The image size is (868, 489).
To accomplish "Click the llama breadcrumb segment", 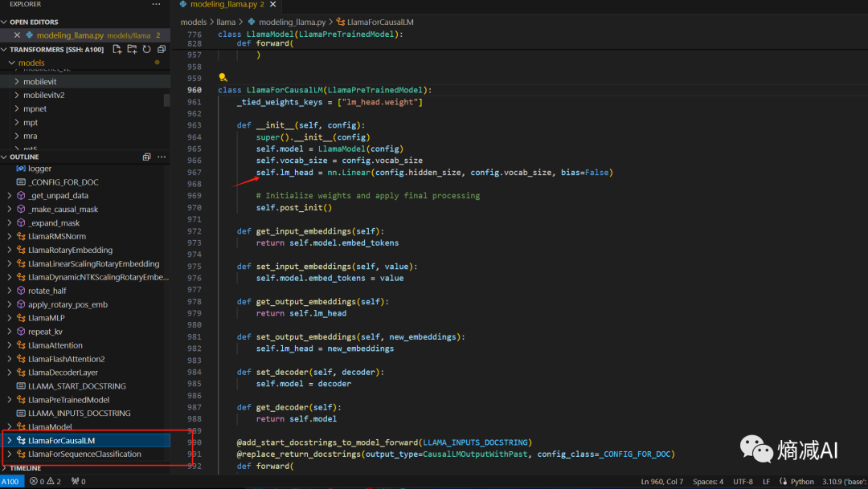I will pyautogui.click(x=226, y=22).
